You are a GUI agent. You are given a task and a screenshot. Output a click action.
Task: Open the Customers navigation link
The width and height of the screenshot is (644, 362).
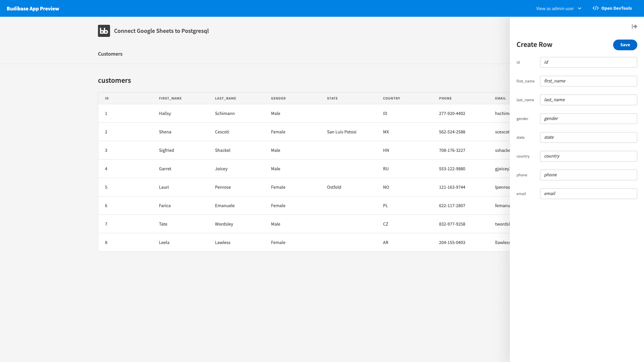click(x=110, y=54)
